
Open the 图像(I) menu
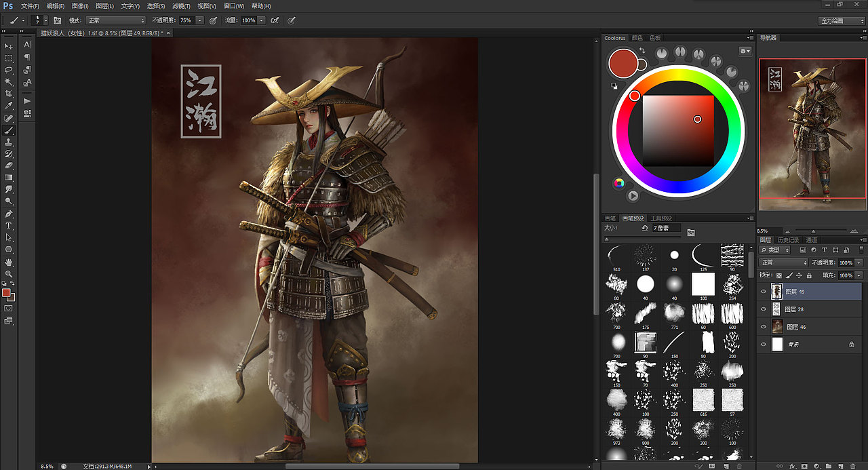click(80, 6)
